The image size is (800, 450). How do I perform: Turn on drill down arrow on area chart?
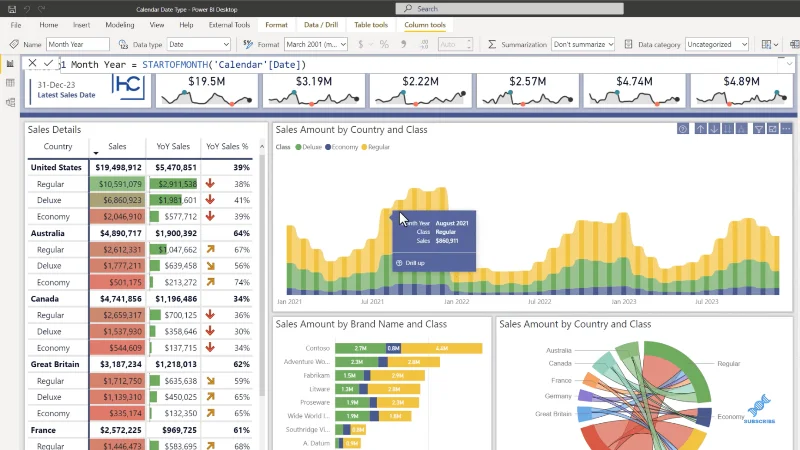click(714, 129)
